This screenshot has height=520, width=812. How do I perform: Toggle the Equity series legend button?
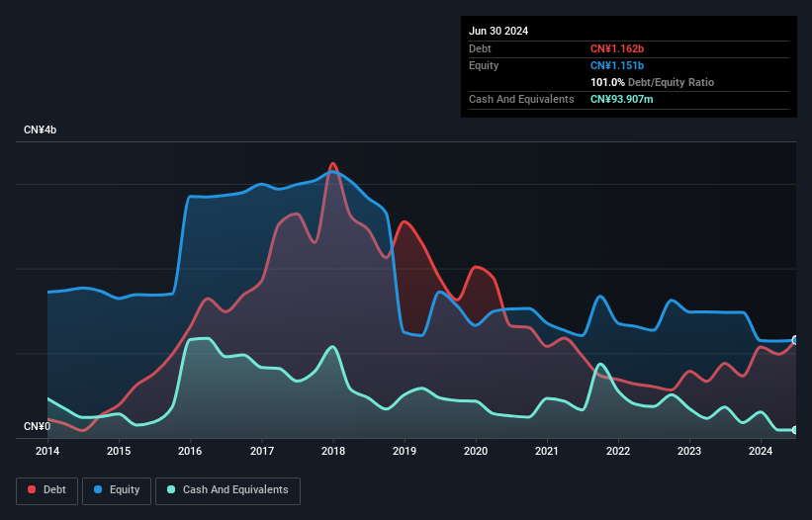click(x=117, y=490)
